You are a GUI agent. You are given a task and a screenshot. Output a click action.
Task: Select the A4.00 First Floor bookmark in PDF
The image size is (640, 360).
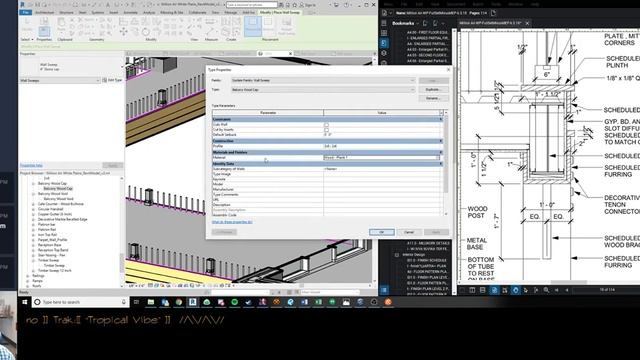(427, 32)
